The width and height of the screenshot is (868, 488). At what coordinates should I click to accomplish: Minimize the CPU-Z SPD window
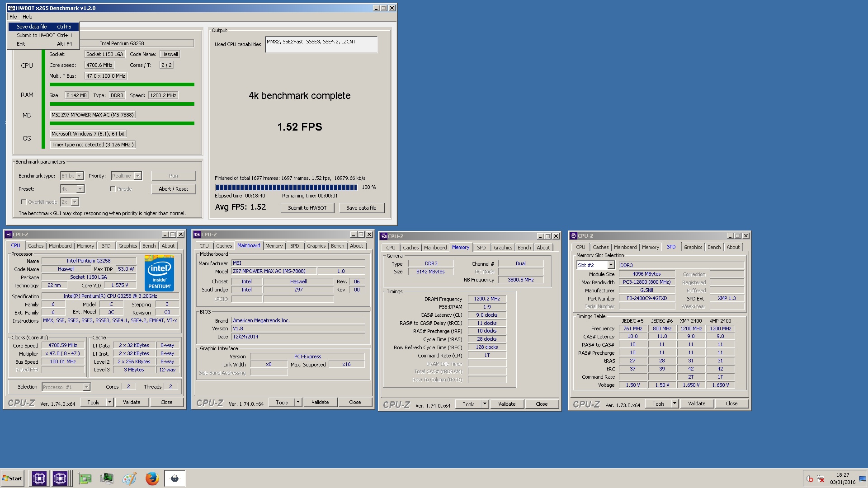(730, 236)
